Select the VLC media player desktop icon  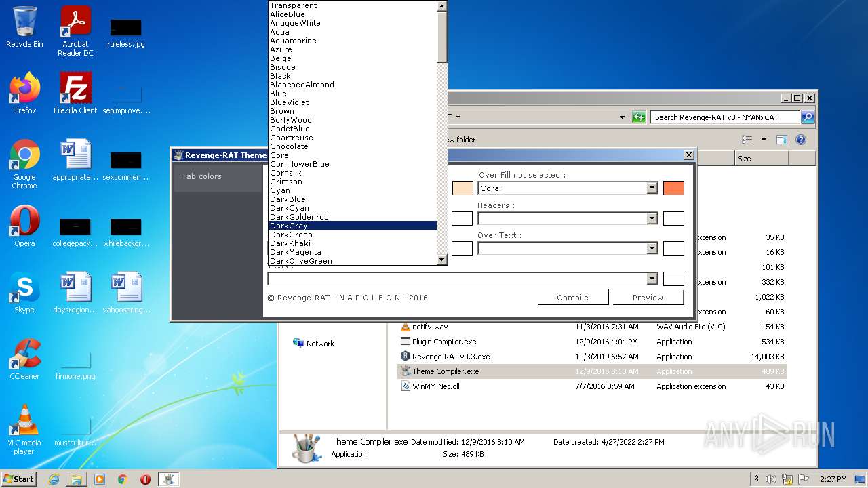(x=24, y=430)
